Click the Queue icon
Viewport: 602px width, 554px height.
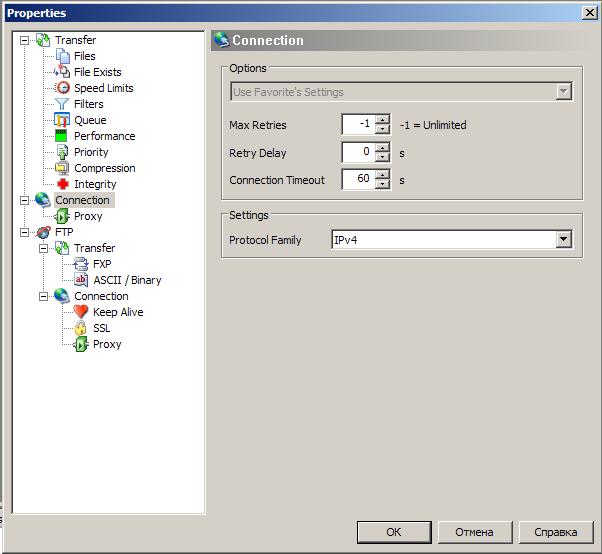pyautogui.click(x=62, y=120)
